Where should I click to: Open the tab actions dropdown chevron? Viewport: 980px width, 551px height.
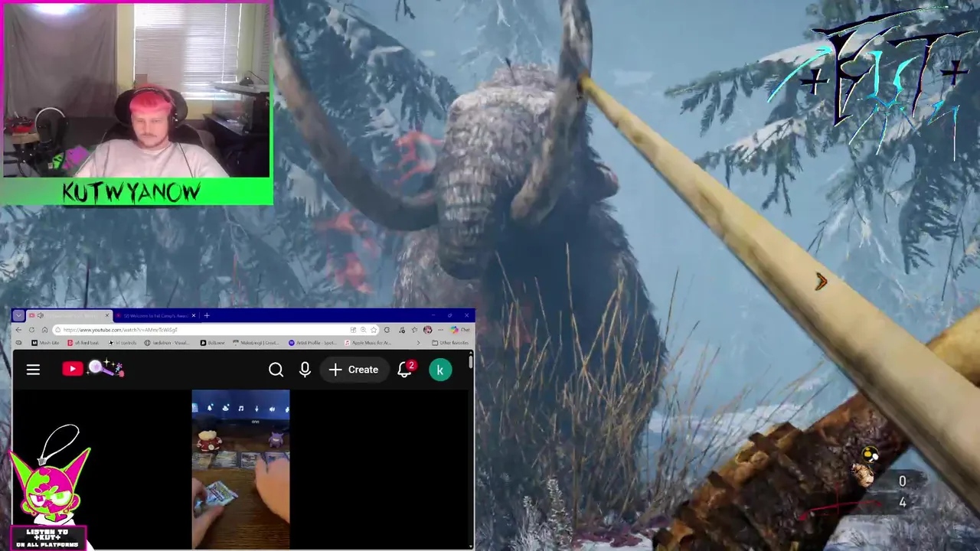tap(18, 315)
